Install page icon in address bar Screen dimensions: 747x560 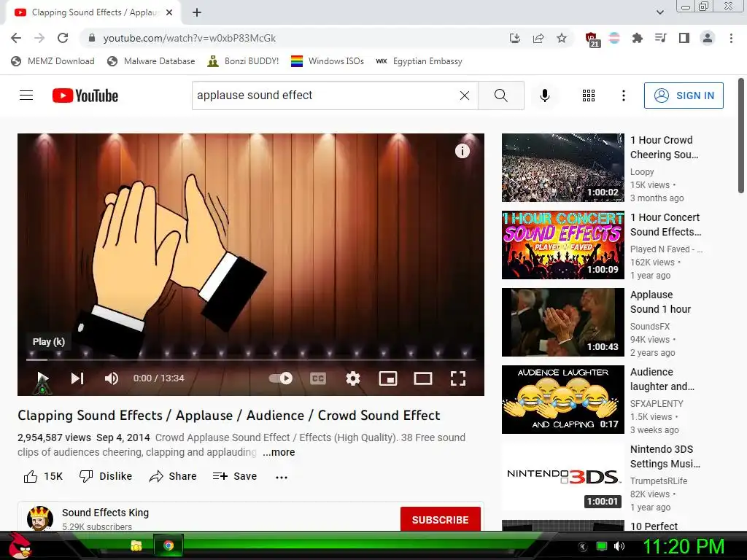514,38
